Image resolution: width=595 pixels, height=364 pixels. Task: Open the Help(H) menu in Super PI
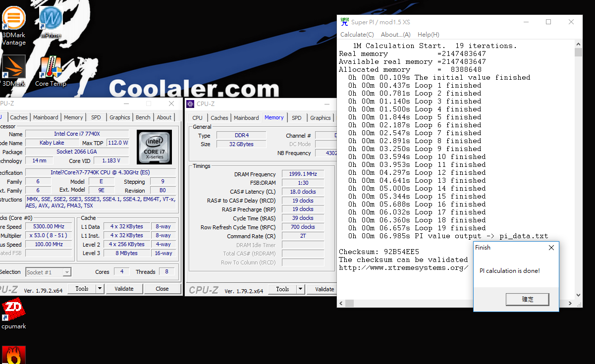[429, 35]
